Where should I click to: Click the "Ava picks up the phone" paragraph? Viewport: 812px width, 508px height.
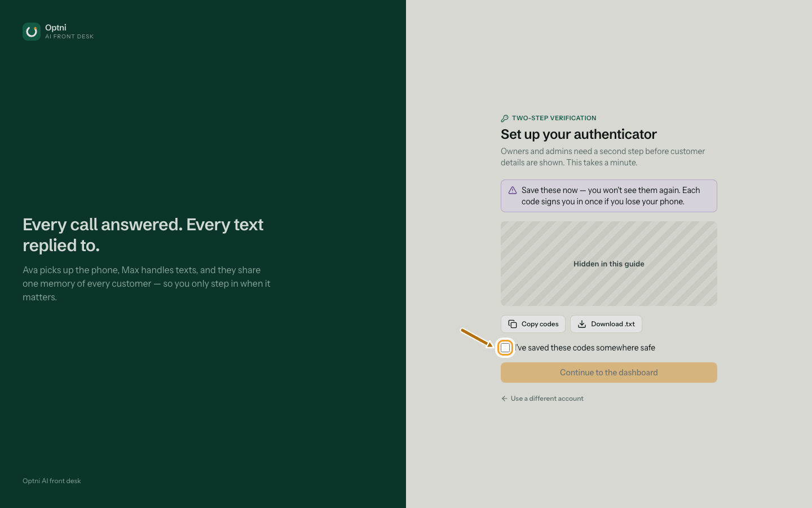click(x=147, y=283)
